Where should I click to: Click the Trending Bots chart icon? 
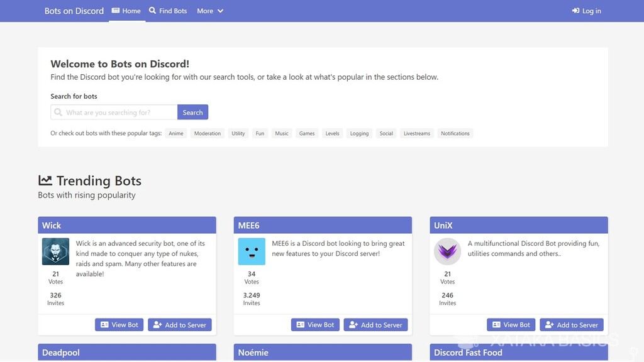(x=45, y=181)
